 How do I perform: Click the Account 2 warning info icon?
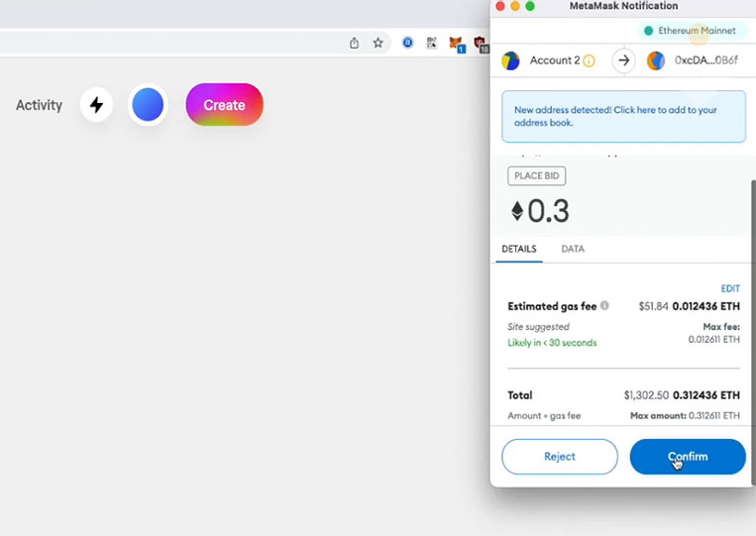point(589,60)
